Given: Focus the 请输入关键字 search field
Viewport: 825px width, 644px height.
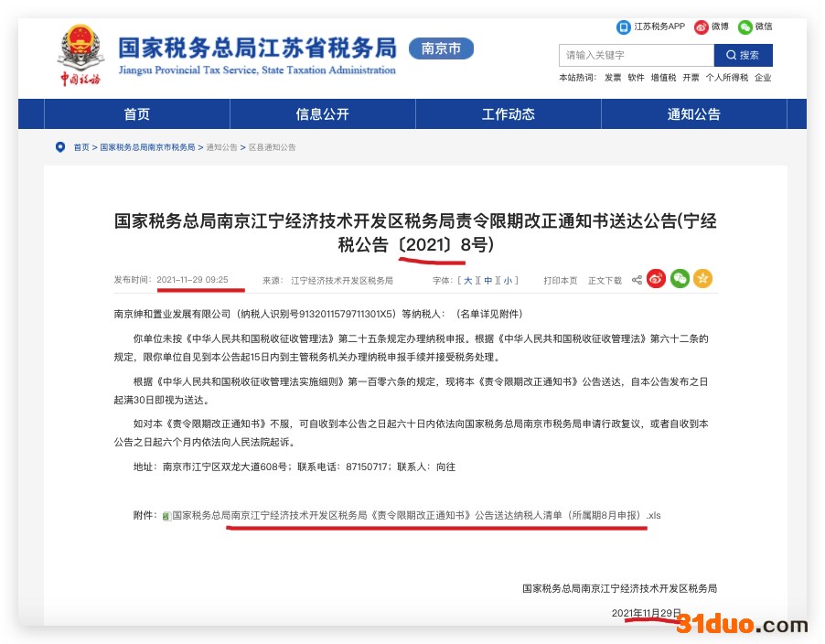Looking at the screenshot, I should [636, 55].
